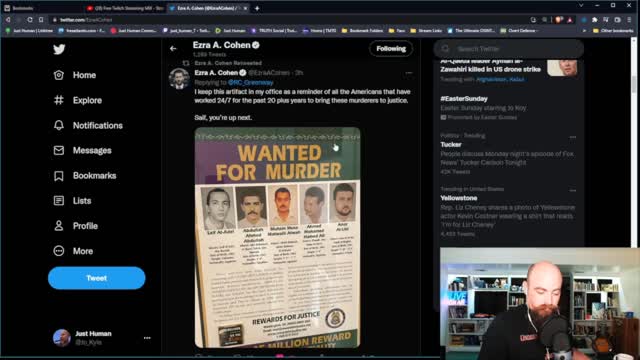The width and height of the screenshot is (640, 360).
Task: Open Bookmarks icon in sidebar
Action: click(59, 176)
